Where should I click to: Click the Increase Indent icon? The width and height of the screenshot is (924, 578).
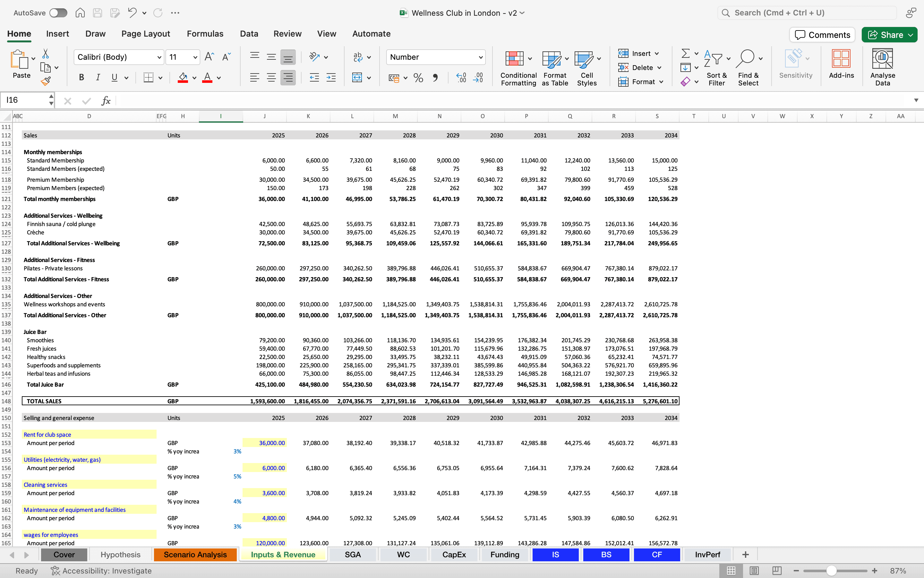click(x=331, y=78)
